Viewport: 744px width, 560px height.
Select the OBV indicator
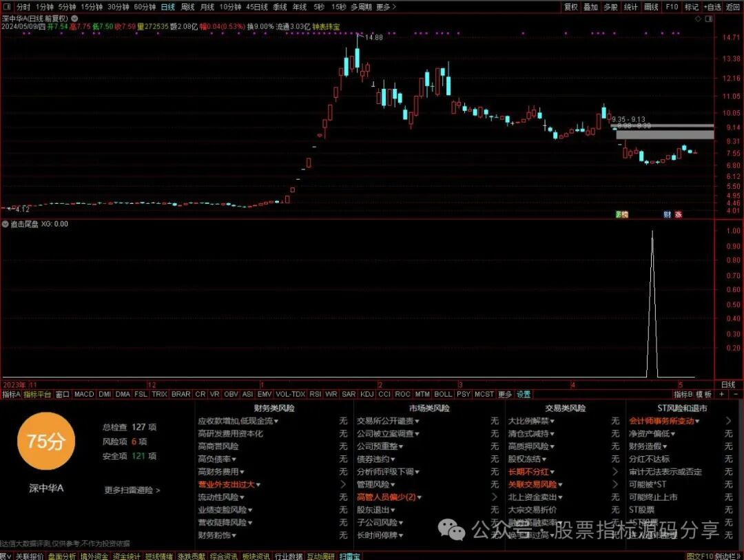[x=231, y=394]
